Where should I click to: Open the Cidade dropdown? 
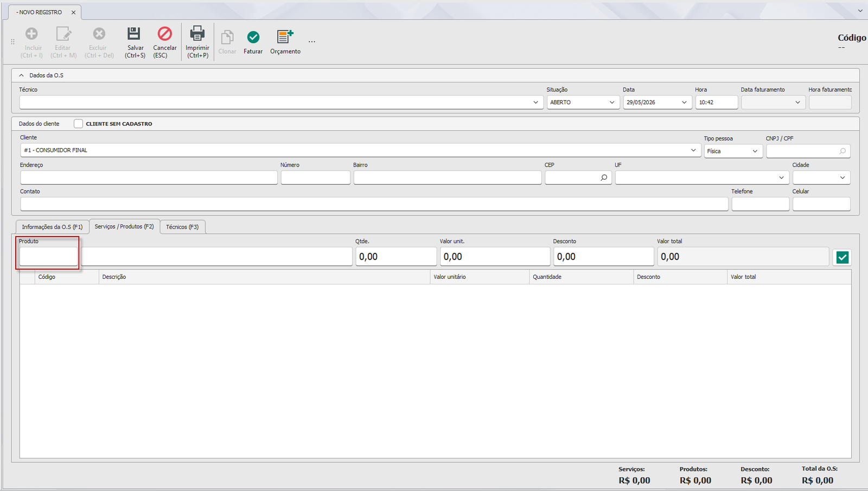(843, 177)
